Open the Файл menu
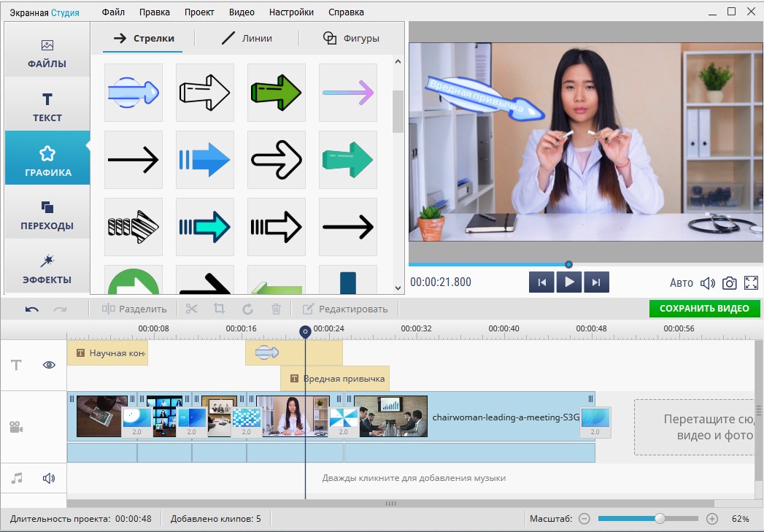This screenshot has width=764, height=532. click(x=113, y=12)
